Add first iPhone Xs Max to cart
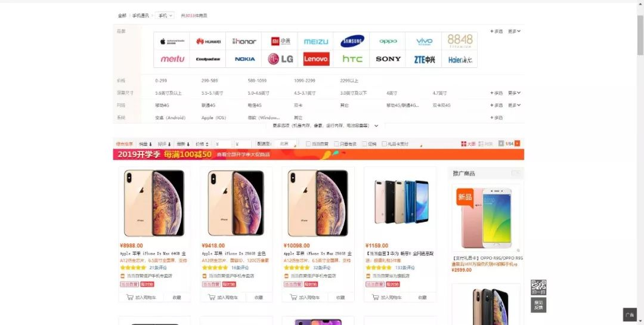Image resolution: width=644 pixels, height=325 pixels. [141, 297]
